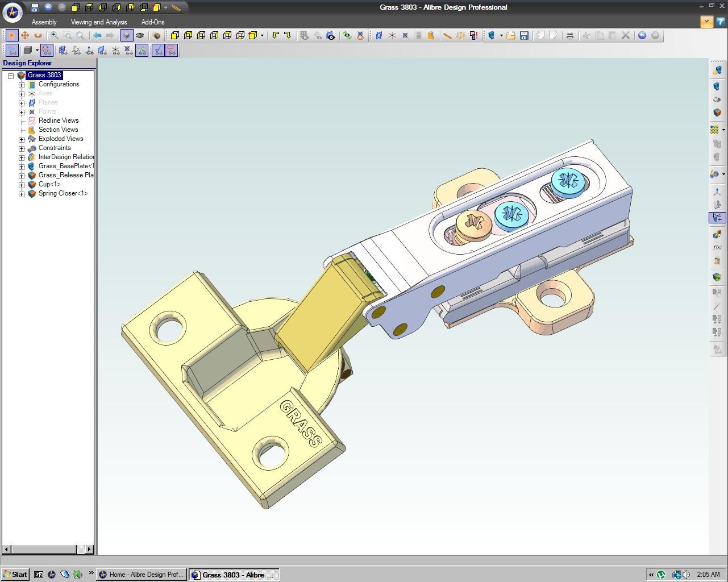Open the main toolbar view orientation dropdown
728x582 pixels.
coord(262,35)
